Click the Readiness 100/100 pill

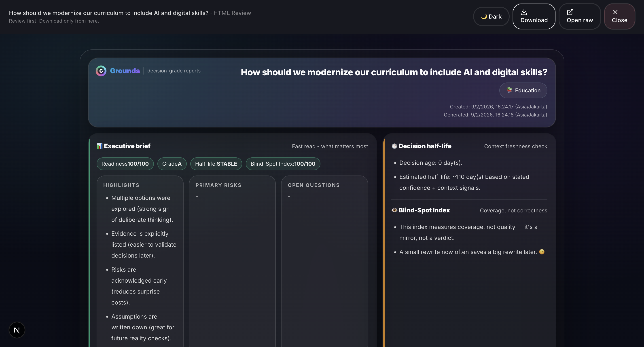(125, 164)
